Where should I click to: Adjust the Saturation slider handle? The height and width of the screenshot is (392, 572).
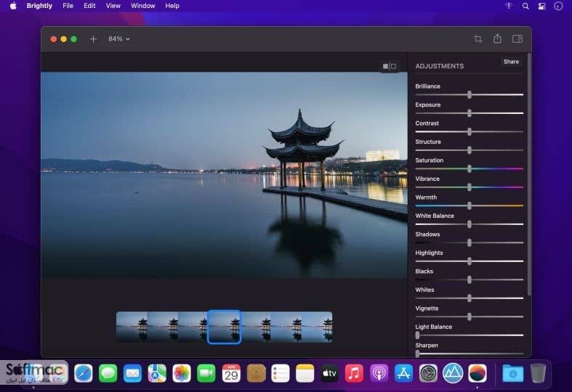point(470,168)
